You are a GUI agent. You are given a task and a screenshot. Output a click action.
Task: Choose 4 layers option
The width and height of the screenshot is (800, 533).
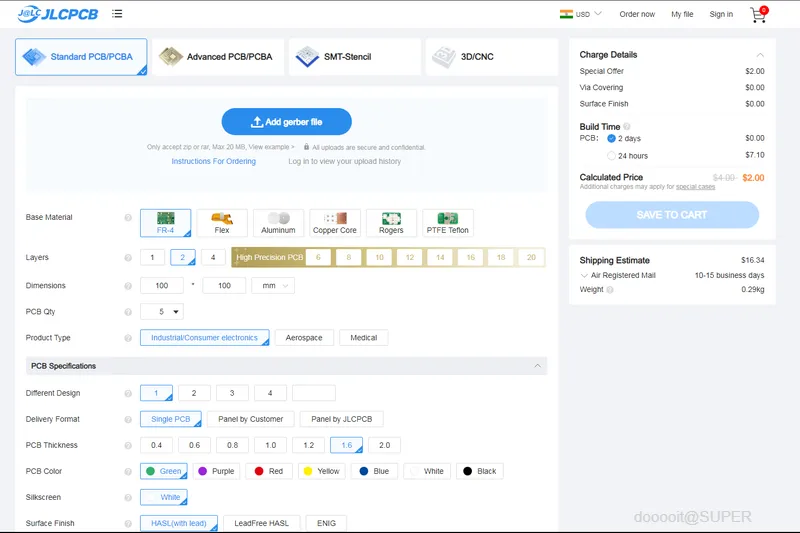213,258
